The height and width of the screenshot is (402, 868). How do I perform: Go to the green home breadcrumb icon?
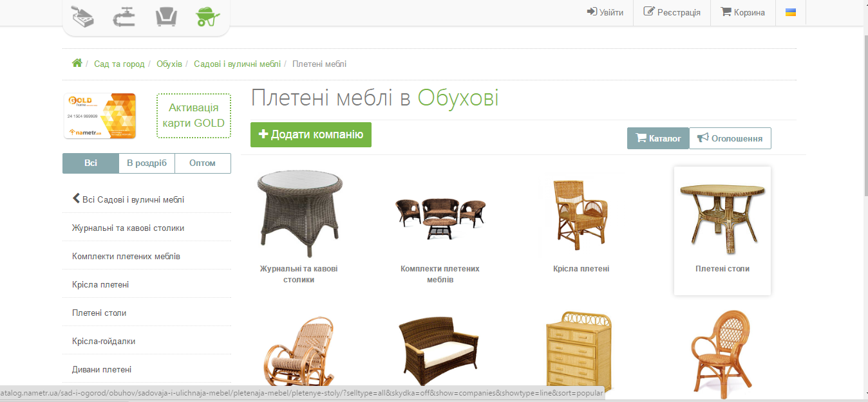tap(77, 63)
